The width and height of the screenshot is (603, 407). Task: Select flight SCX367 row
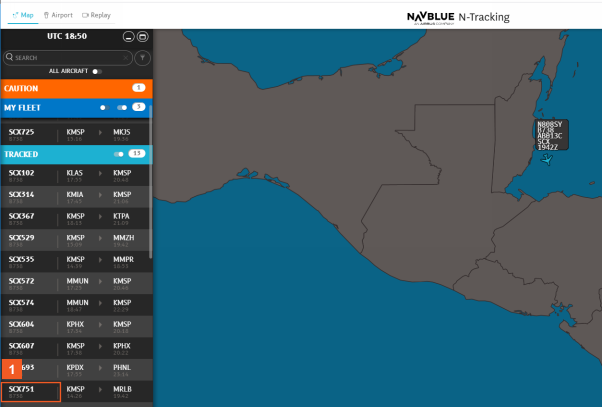coord(75,219)
